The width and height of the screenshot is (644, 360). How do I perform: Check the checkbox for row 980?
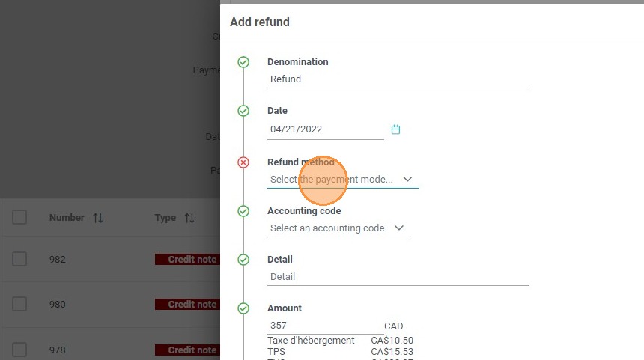[19, 304]
